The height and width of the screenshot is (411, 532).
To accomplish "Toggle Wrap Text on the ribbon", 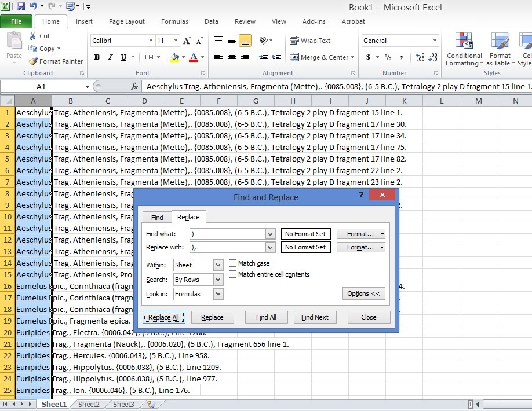I will pos(310,41).
